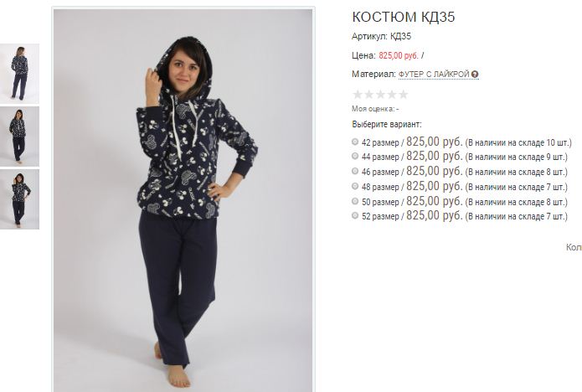Select the 42 размер radio button

355,142
